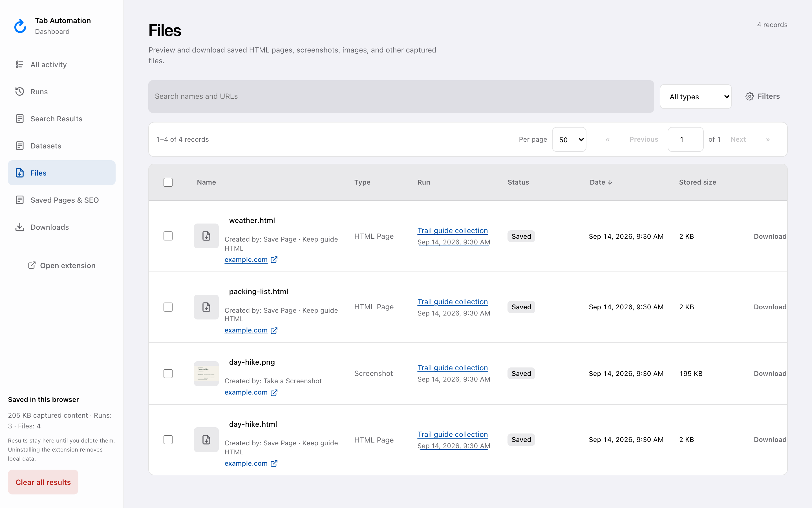The height and width of the screenshot is (508, 812).
Task: Click the page number input field
Action: click(x=685, y=139)
